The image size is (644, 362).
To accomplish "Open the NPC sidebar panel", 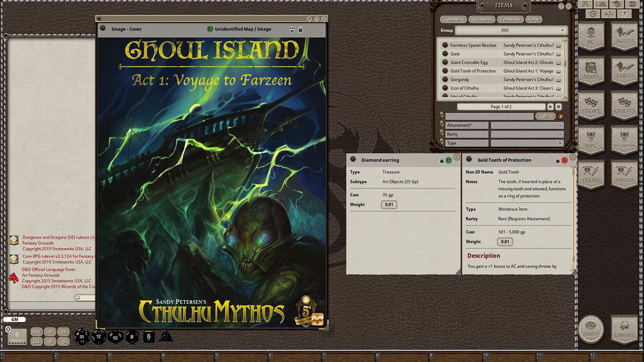I will (x=591, y=139).
